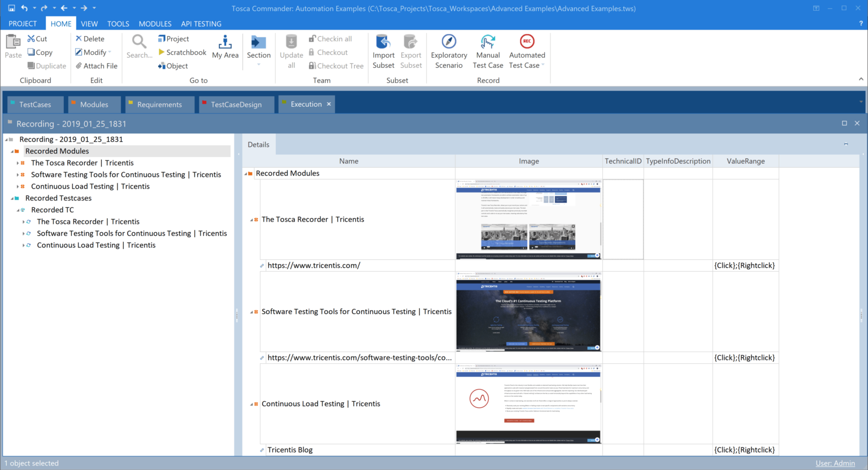Go to My Area
The width and height of the screenshot is (868, 470).
[x=225, y=51]
